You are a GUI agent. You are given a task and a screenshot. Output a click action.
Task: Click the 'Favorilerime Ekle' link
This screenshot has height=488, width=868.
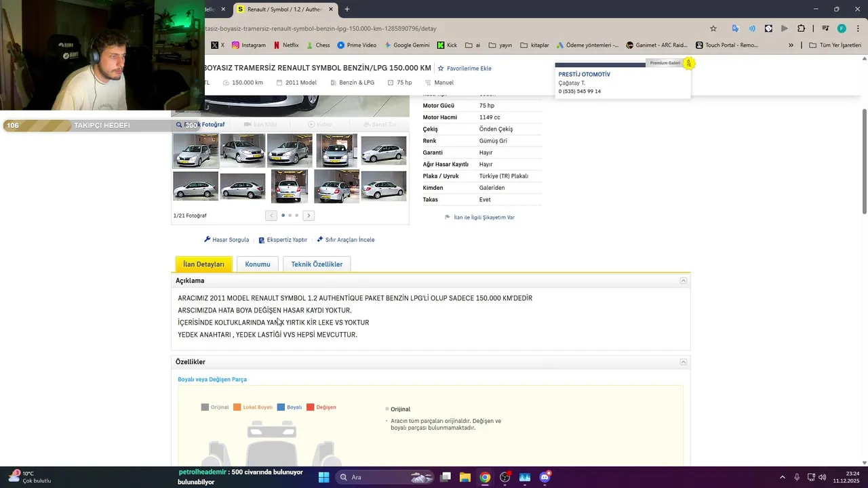click(x=465, y=68)
